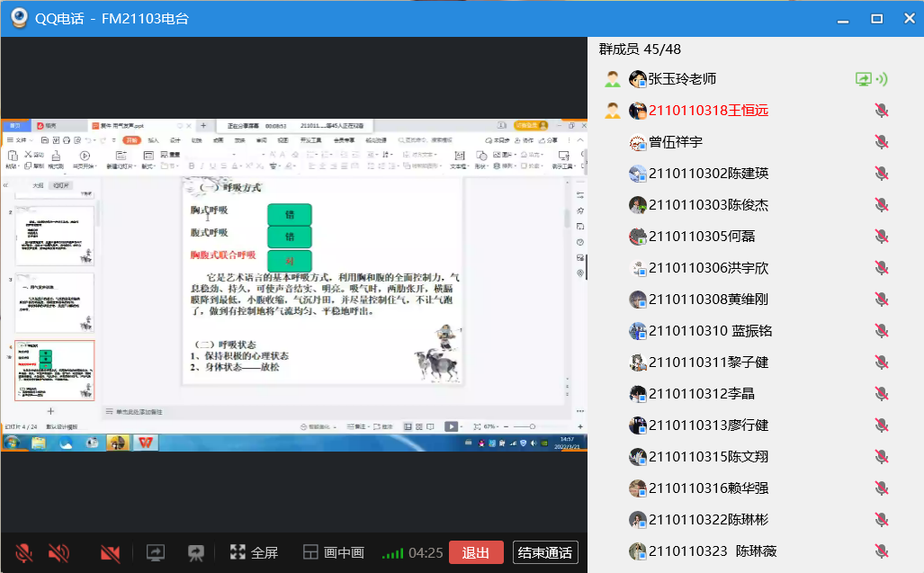Toggle the muted speaker in the call toolbar
Screen dimensions: 924x573
58,552
